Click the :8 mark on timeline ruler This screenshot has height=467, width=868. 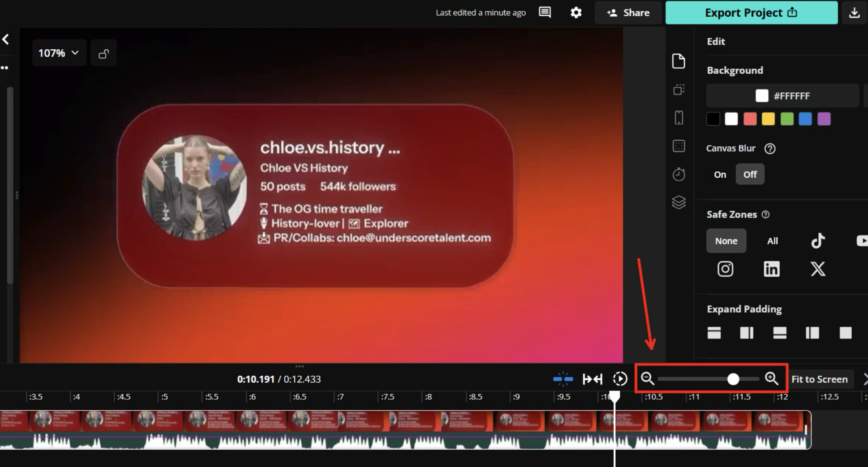click(428, 397)
